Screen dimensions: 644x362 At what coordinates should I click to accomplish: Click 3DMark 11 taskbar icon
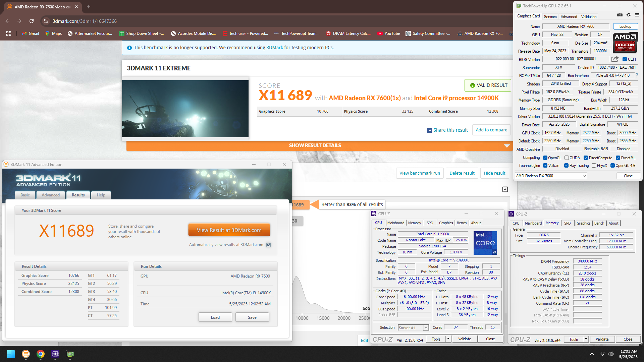click(25, 354)
